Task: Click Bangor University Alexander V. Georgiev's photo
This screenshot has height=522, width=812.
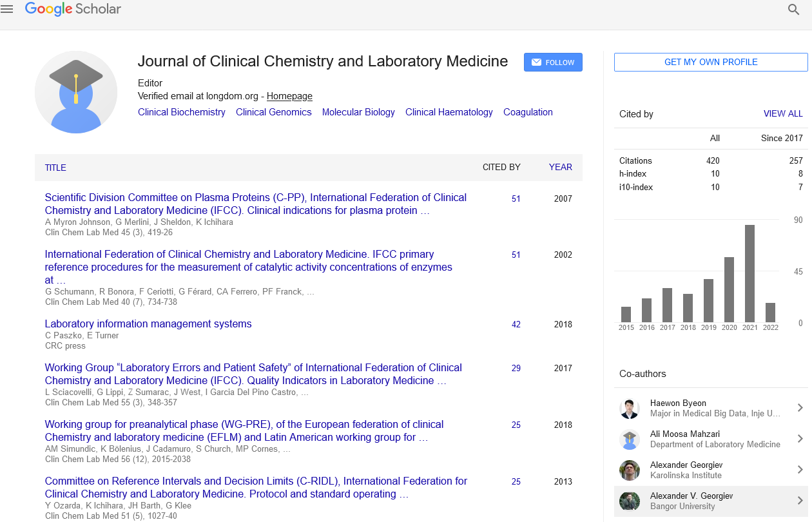Action: [629, 501]
